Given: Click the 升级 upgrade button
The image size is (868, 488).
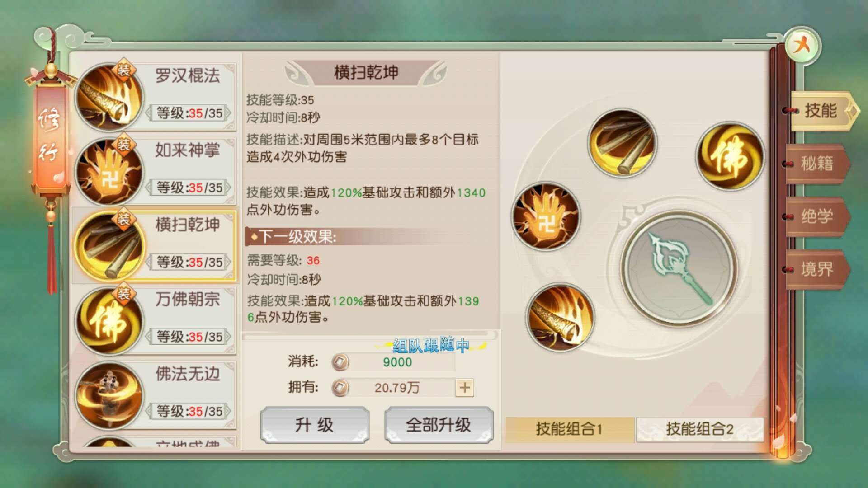Looking at the screenshot, I should click(x=315, y=425).
